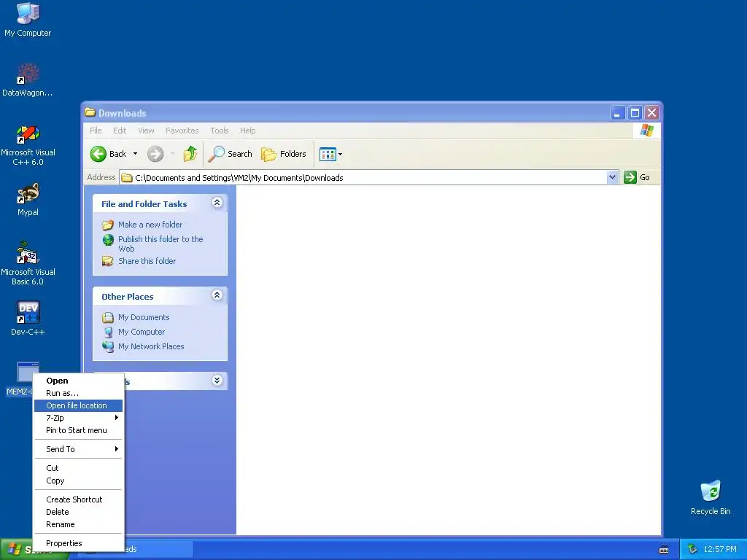Image resolution: width=747 pixels, height=560 pixels.
Task: Choose Cut in context menu
Action: (x=78, y=468)
